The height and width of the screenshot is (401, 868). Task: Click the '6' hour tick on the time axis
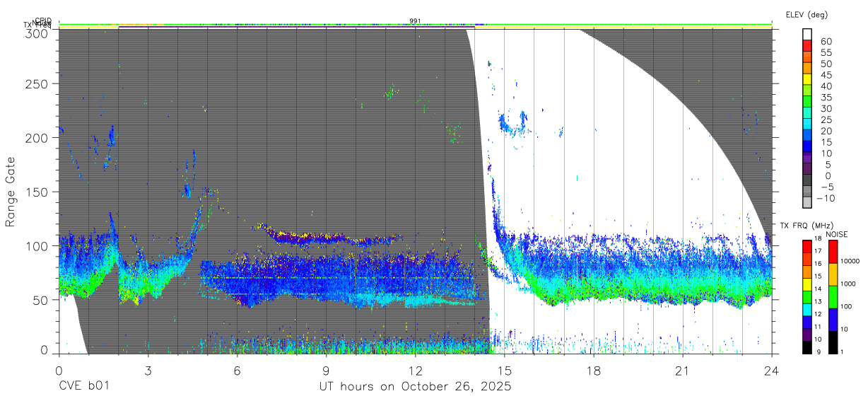click(237, 370)
